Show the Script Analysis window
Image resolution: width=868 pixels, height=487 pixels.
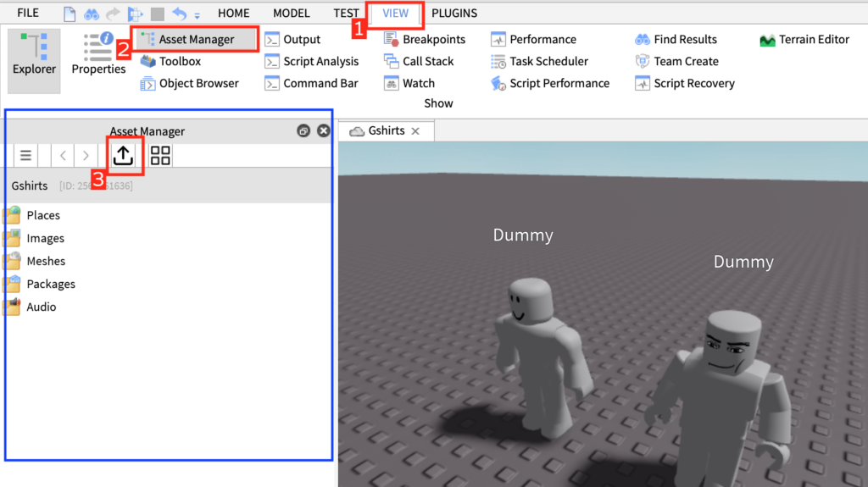(x=312, y=62)
